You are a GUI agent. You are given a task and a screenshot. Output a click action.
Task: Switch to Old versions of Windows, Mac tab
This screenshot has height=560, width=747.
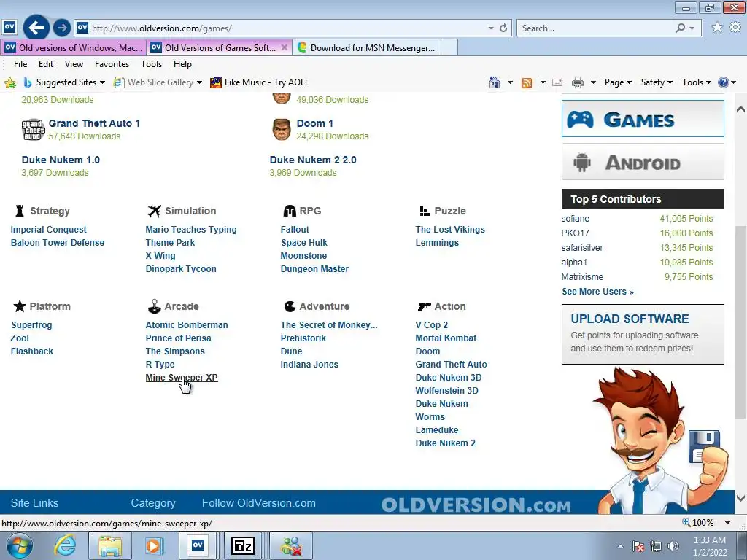[x=73, y=47]
